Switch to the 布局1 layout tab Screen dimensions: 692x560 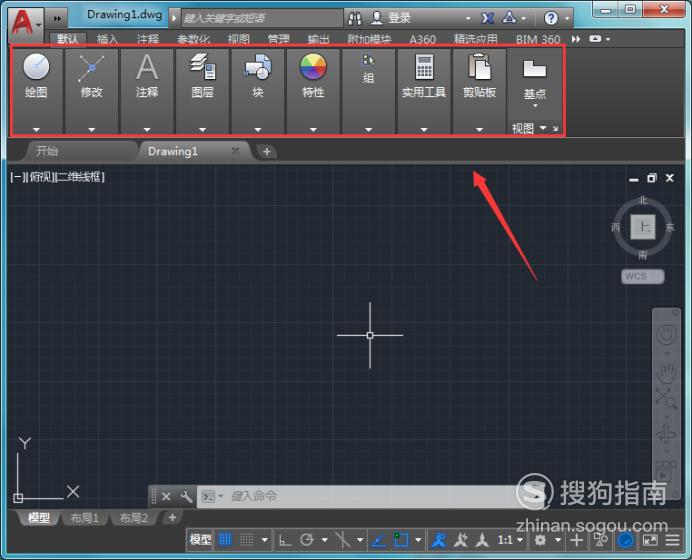(85, 518)
